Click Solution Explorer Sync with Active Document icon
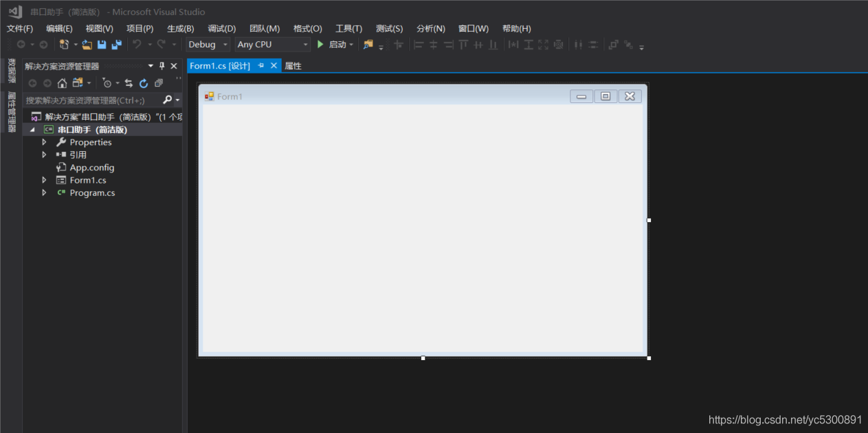Viewport: 868px width, 433px height. [129, 83]
